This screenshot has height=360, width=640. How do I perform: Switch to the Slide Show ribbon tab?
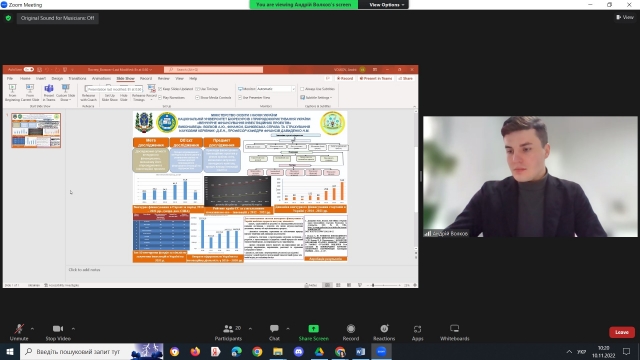pyautogui.click(x=125, y=78)
